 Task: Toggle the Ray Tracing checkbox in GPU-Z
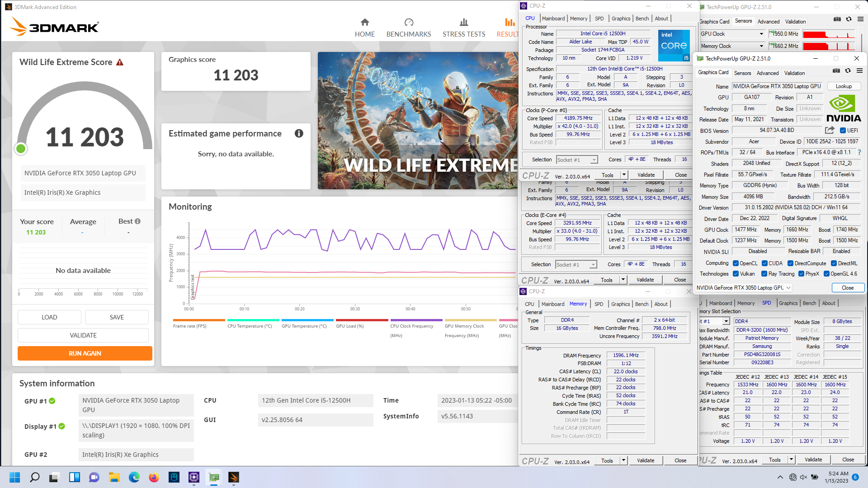tap(764, 274)
